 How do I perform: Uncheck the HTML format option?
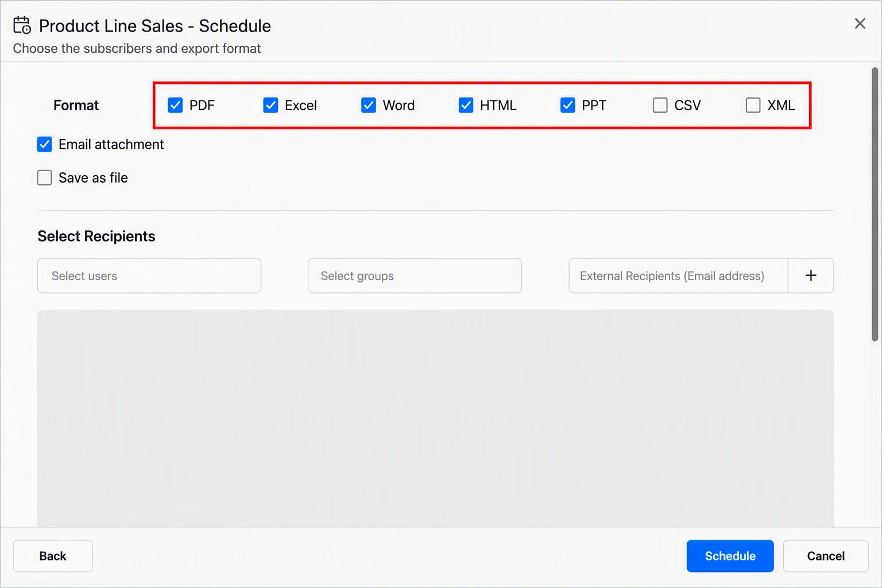[x=466, y=105]
